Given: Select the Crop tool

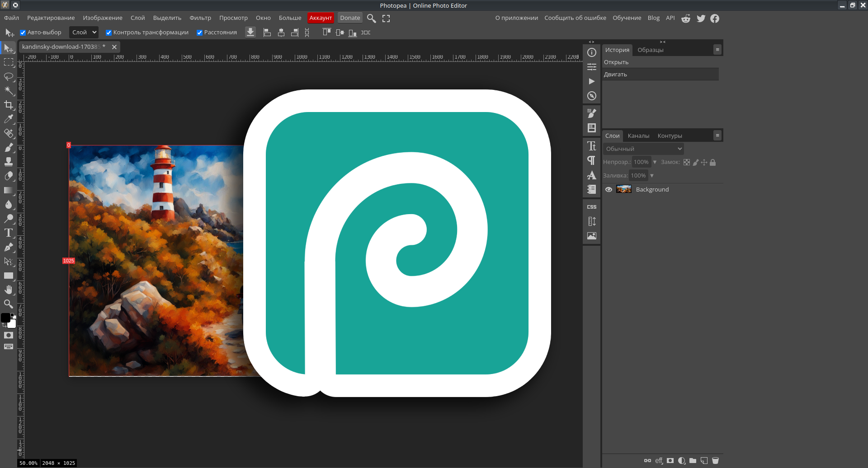Looking at the screenshot, I should [9, 105].
